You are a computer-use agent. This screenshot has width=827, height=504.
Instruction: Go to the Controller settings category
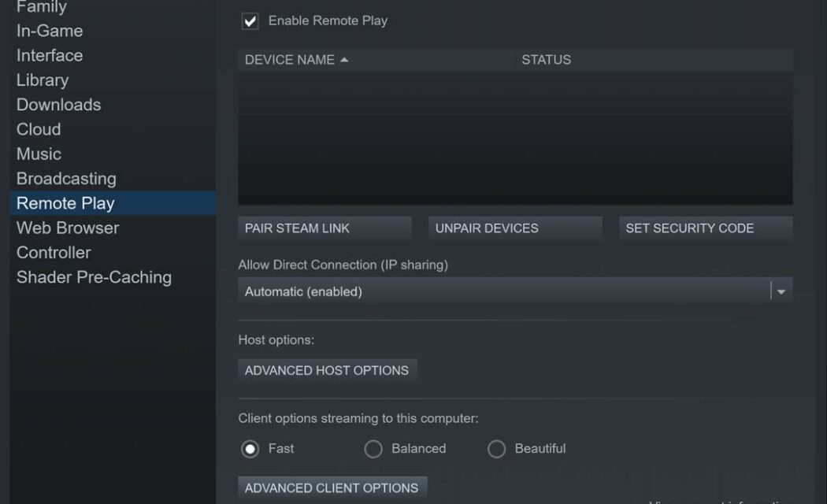(113, 253)
